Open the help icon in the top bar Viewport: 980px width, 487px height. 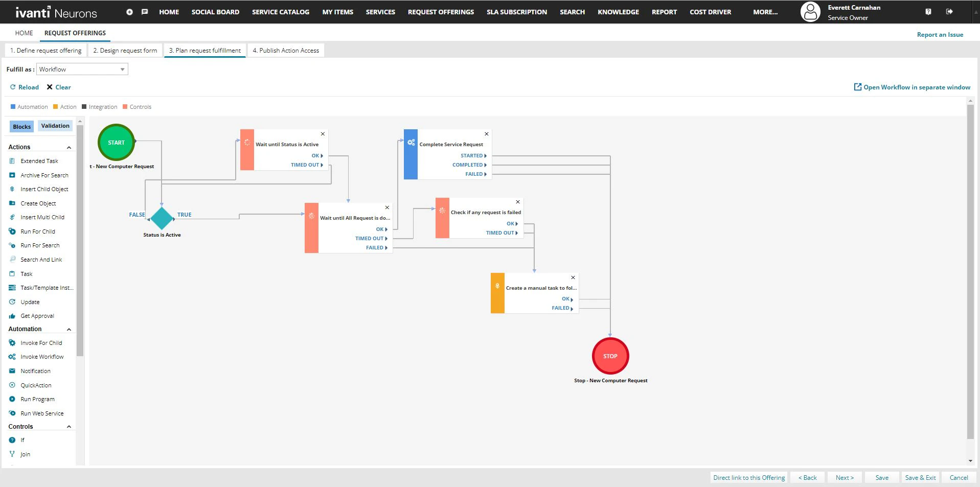(x=929, y=11)
